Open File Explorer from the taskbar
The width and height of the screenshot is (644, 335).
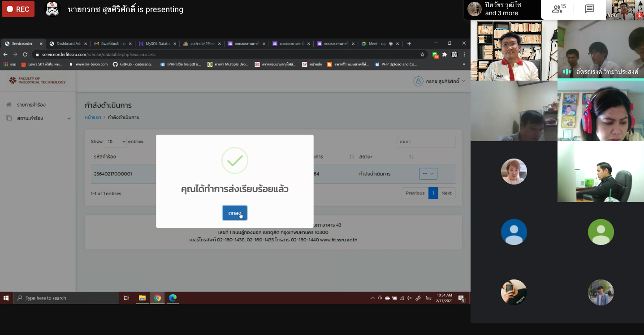tap(142, 298)
